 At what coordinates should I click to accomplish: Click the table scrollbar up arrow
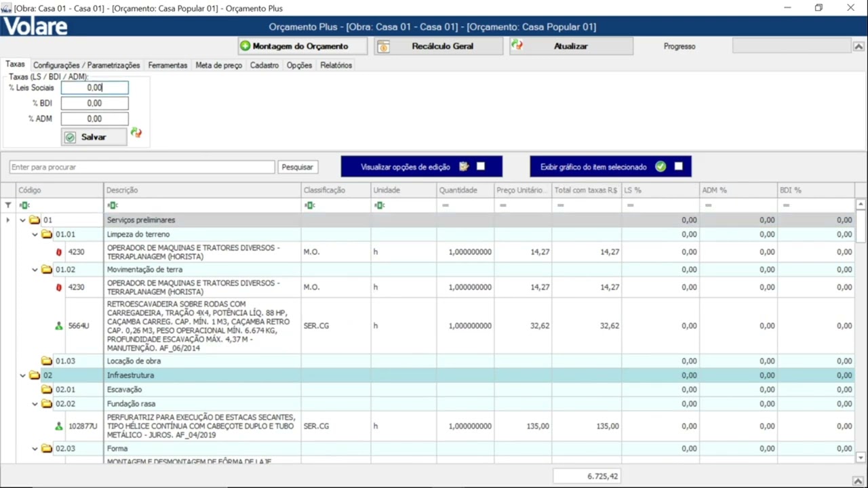coord(861,204)
